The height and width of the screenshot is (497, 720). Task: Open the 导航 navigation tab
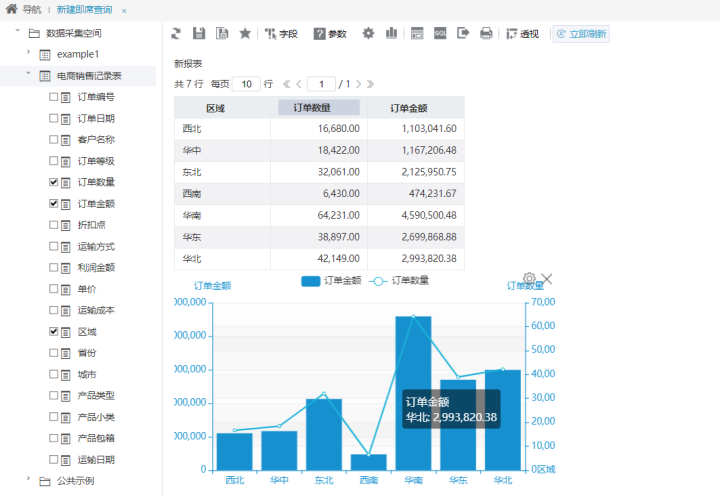click(x=32, y=10)
